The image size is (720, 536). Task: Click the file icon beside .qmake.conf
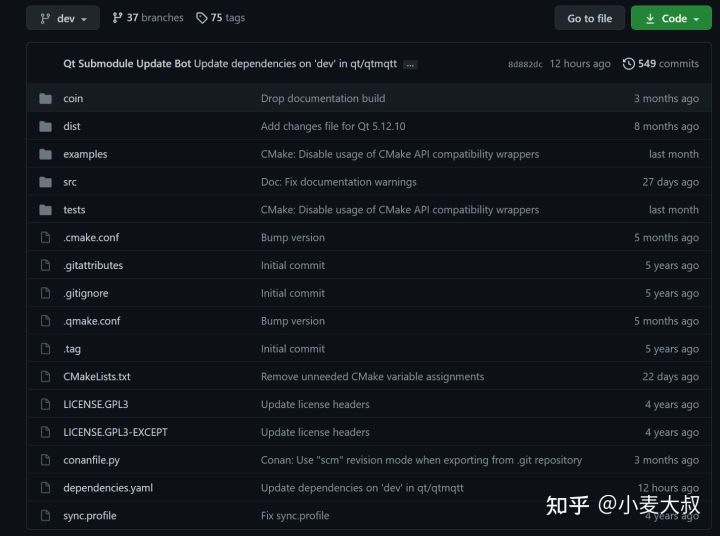pos(45,321)
